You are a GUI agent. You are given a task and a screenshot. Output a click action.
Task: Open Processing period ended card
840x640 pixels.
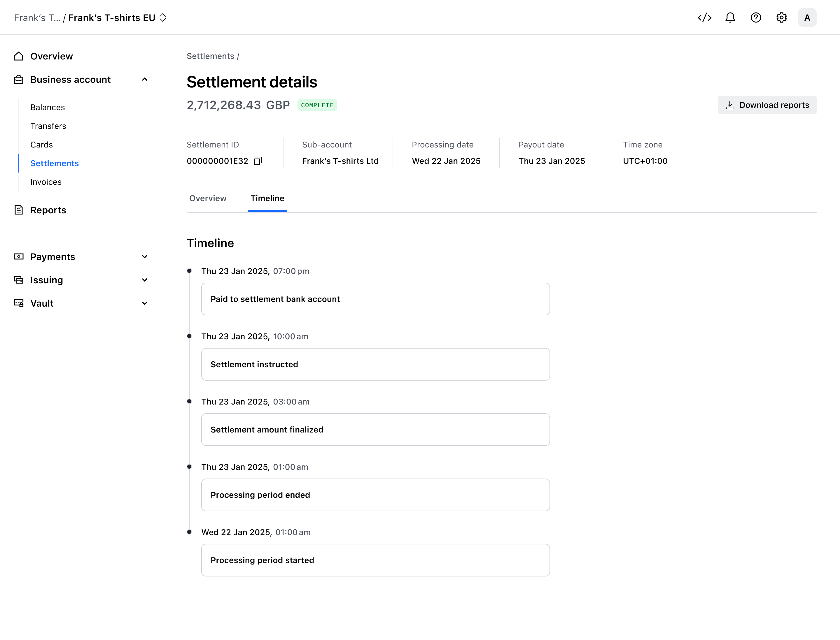pos(375,495)
